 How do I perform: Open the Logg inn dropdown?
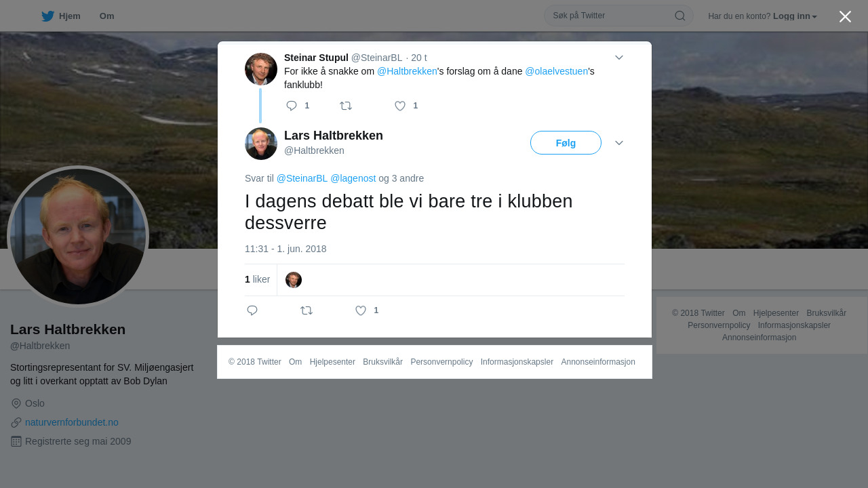[x=795, y=16]
